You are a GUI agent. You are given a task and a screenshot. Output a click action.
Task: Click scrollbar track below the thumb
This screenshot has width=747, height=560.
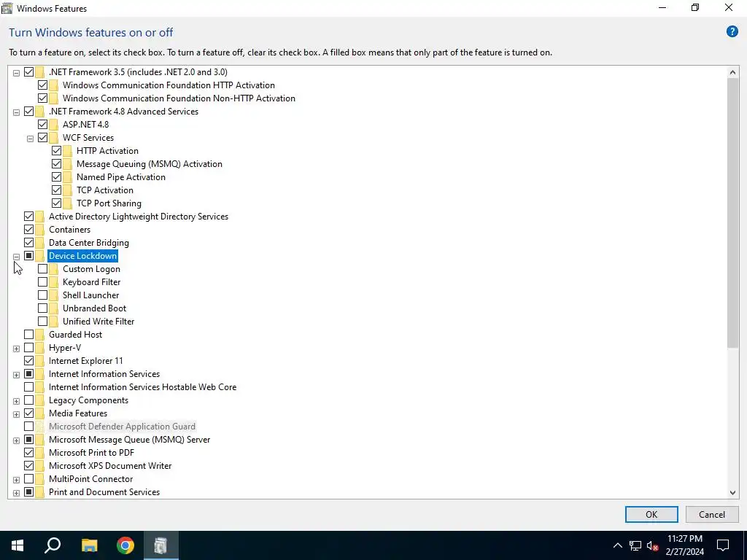coord(732,417)
